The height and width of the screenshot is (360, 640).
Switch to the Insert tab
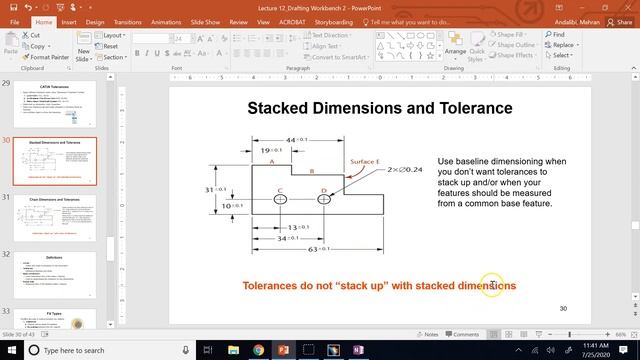click(69, 22)
